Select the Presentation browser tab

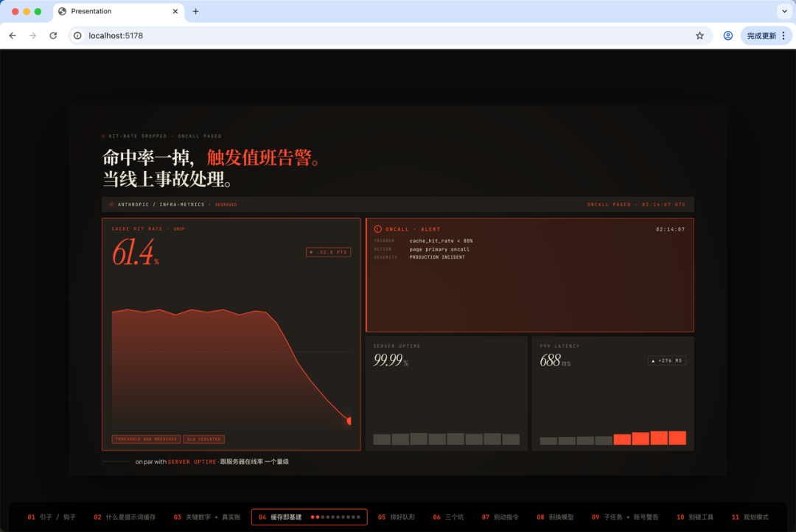pyautogui.click(x=116, y=11)
